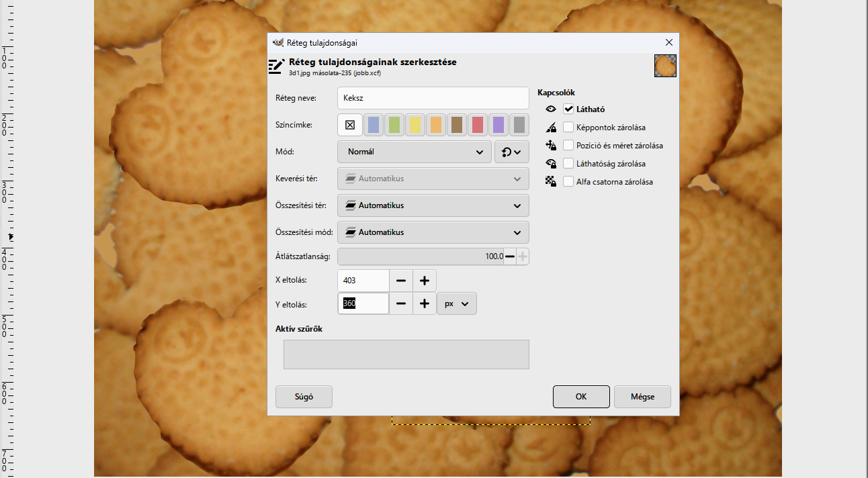
Task: Enable the Pozíció és méret zárolása checkbox
Action: [568, 145]
